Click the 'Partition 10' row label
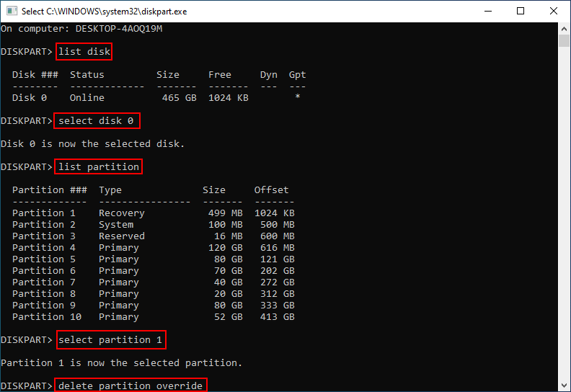This screenshot has height=392, width=571. (47, 317)
